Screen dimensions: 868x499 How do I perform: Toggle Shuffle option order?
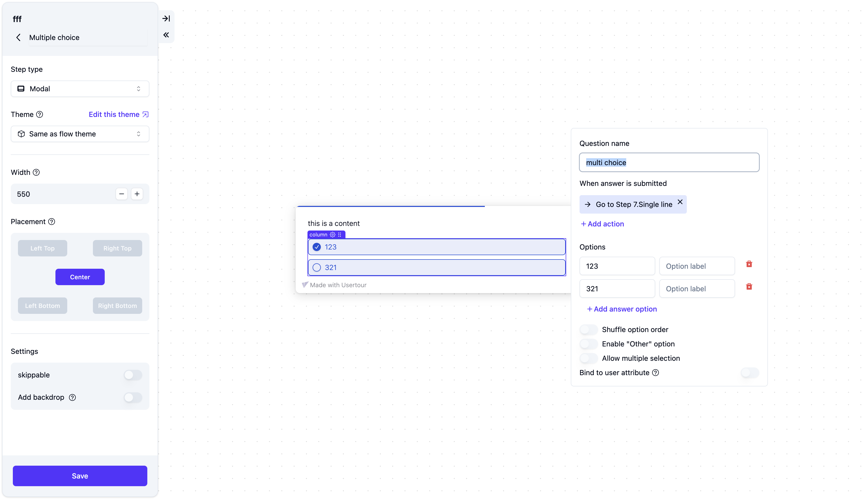tap(589, 329)
